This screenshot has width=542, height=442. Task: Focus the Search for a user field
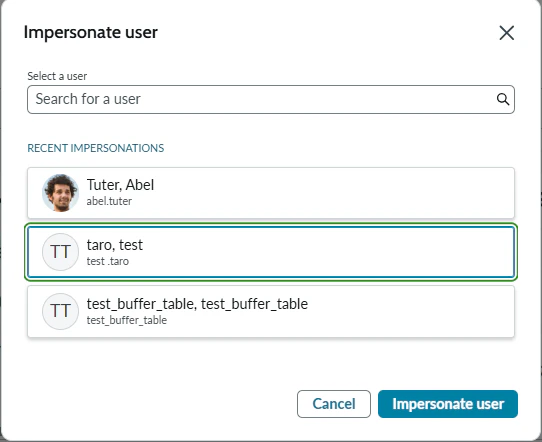pos(271,100)
